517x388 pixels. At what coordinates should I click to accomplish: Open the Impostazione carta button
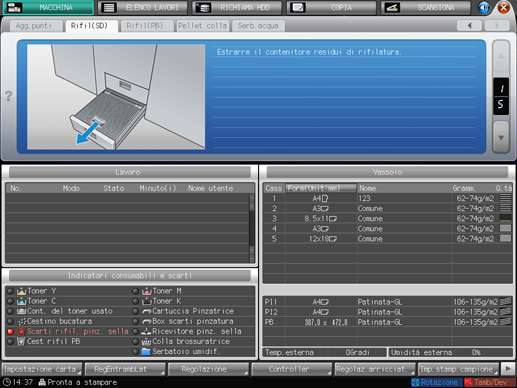tap(42, 369)
